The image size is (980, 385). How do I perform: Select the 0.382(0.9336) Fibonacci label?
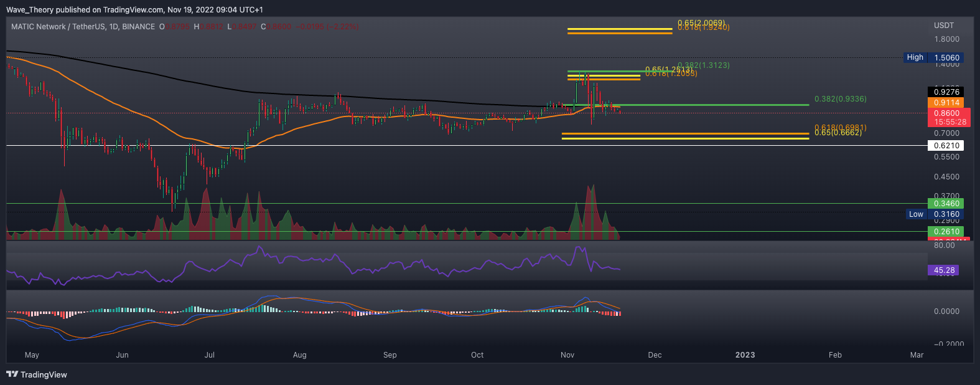point(840,99)
